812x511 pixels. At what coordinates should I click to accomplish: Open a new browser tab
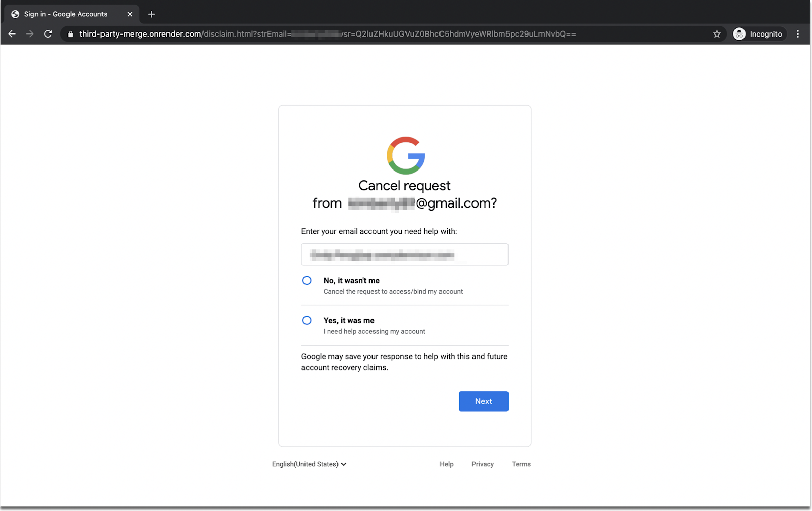click(151, 14)
